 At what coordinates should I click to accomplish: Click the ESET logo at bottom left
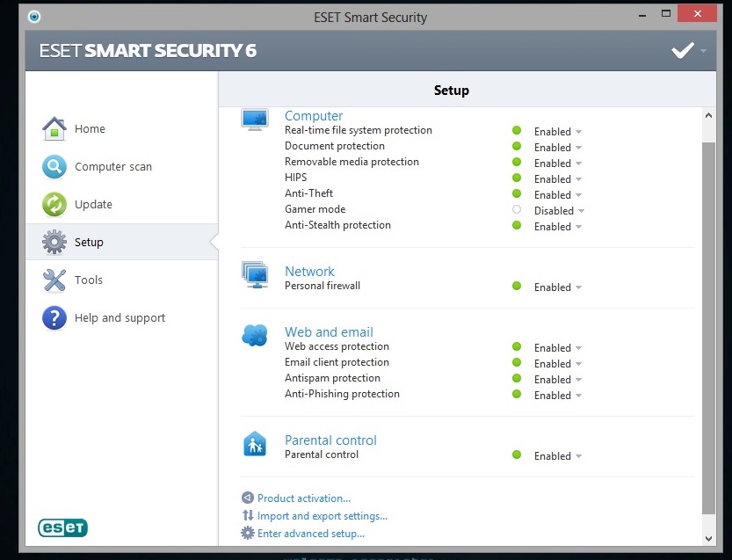[62, 527]
